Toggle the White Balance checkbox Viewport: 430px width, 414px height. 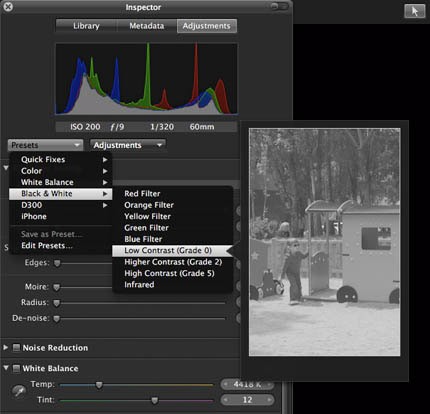click(x=16, y=368)
